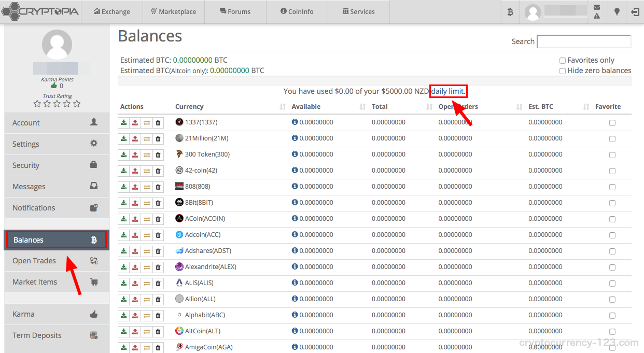Click the Cryptopia logo

coord(40,10)
